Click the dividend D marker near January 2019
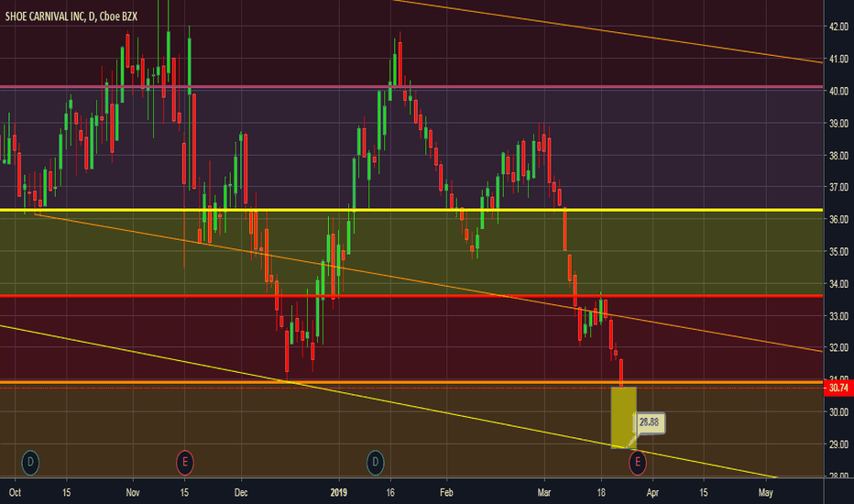The height and width of the screenshot is (504, 854). coord(376,463)
